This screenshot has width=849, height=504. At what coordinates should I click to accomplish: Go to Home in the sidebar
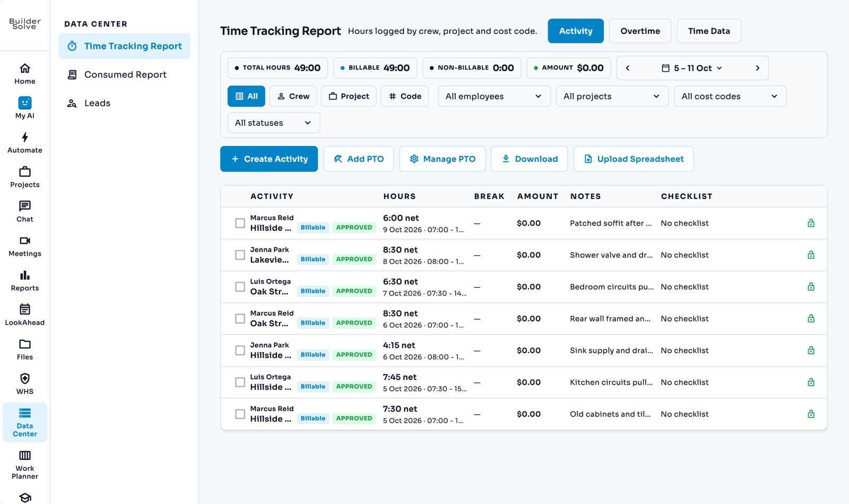click(x=25, y=74)
